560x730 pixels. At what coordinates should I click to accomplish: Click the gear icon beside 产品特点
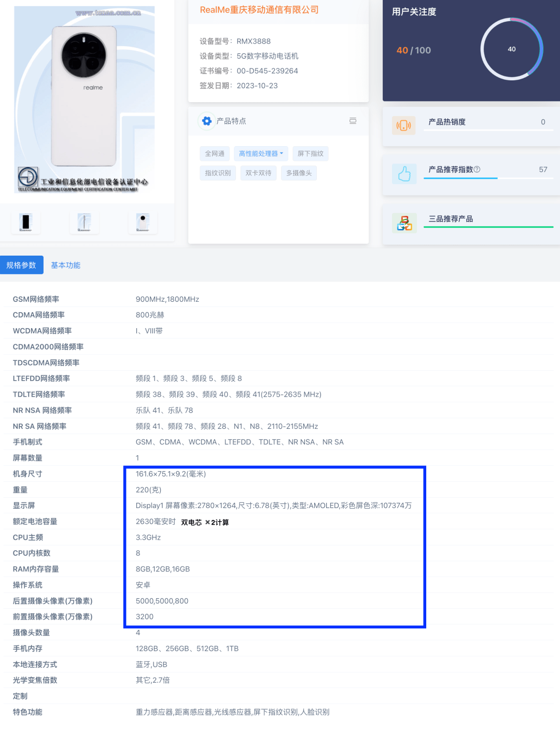207,121
